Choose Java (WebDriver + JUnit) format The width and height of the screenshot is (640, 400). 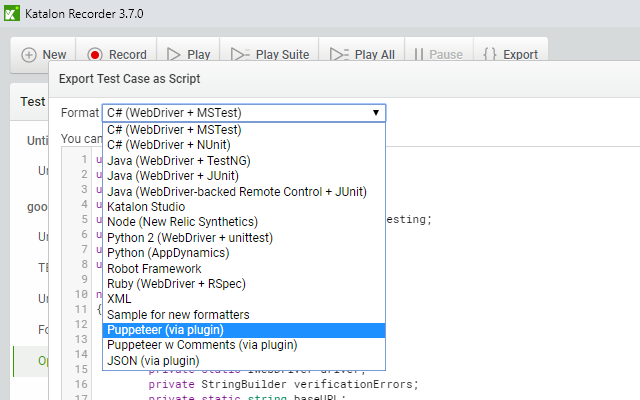click(x=244, y=176)
